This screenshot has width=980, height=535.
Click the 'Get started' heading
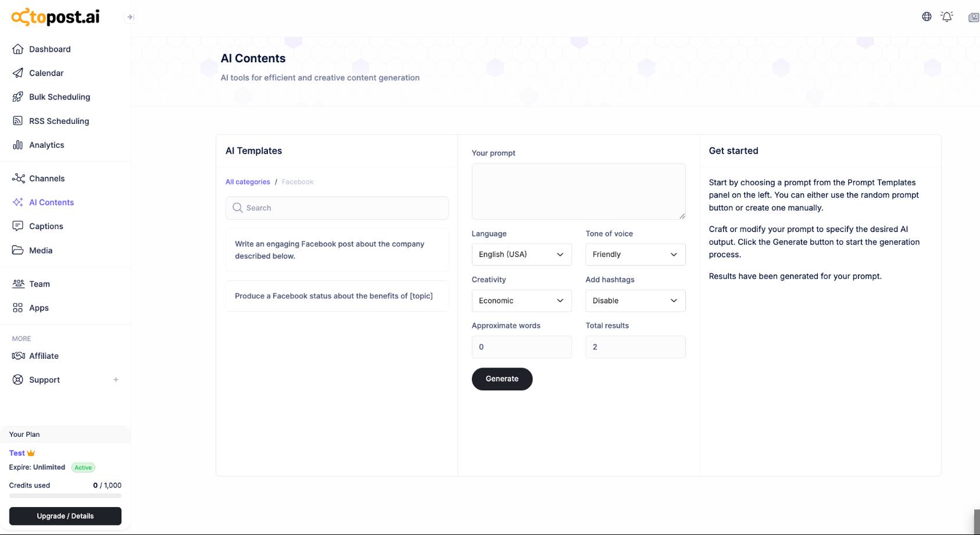734,151
